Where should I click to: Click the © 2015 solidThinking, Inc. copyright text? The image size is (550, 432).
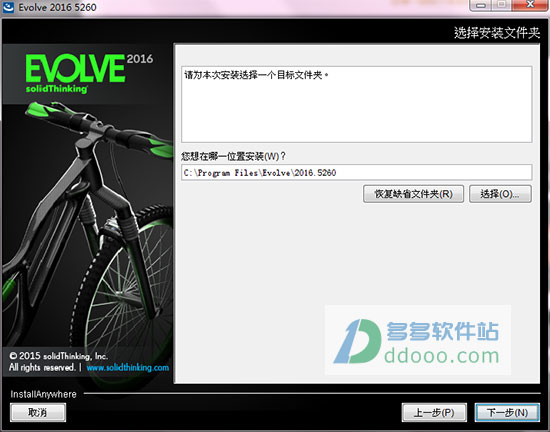pos(59,356)
